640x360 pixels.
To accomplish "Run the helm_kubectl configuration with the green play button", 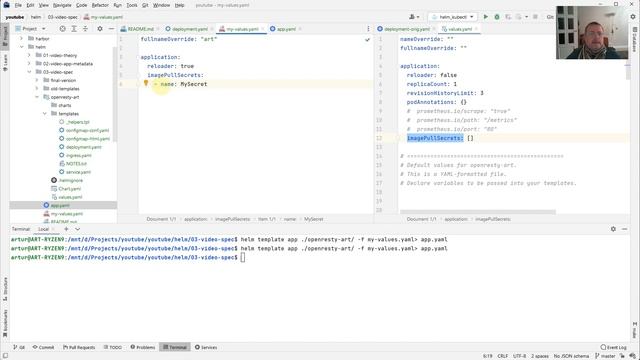I will click(x=485, y=17).
